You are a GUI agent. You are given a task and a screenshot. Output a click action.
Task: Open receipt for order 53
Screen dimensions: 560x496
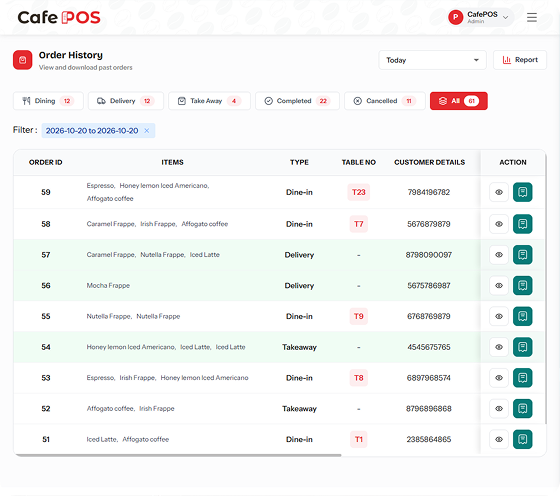[522, 377]
